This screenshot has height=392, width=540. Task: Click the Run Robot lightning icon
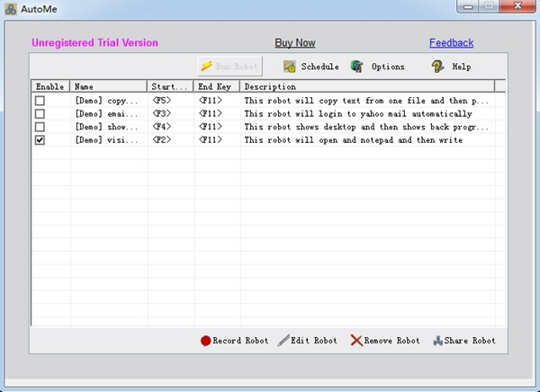tap(206, 66)
